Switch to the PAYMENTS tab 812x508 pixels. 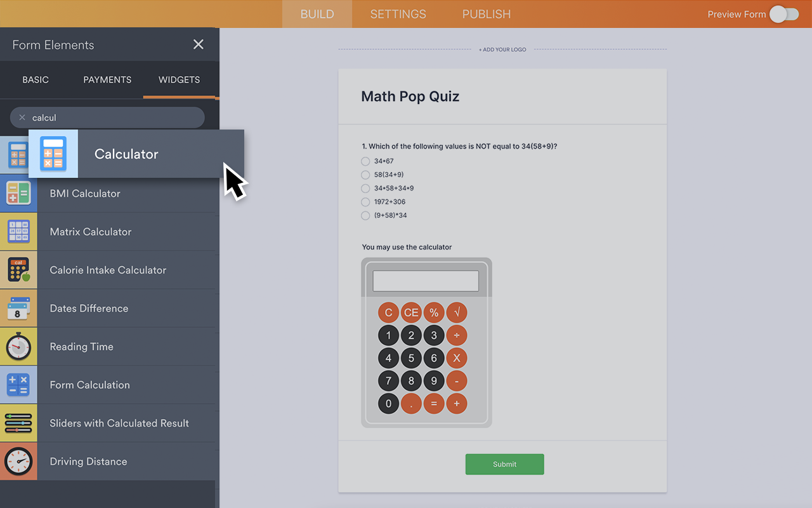107,79
